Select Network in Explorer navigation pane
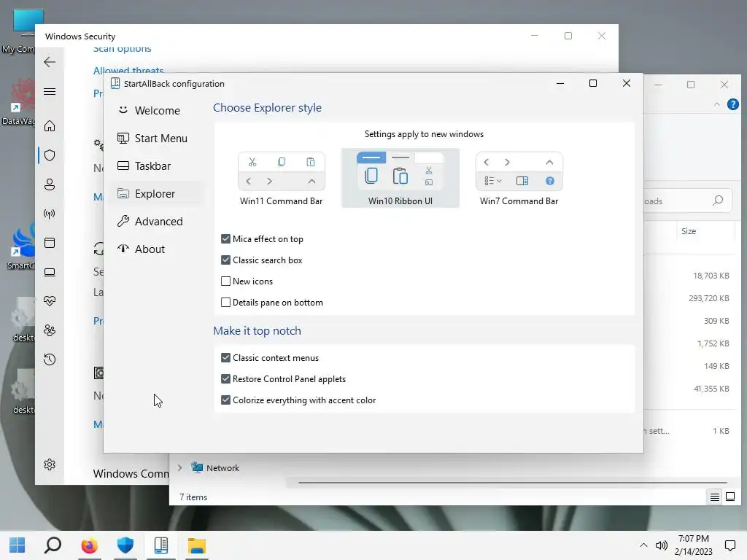Viewport: 747px width, 560px height. point(222,467)
